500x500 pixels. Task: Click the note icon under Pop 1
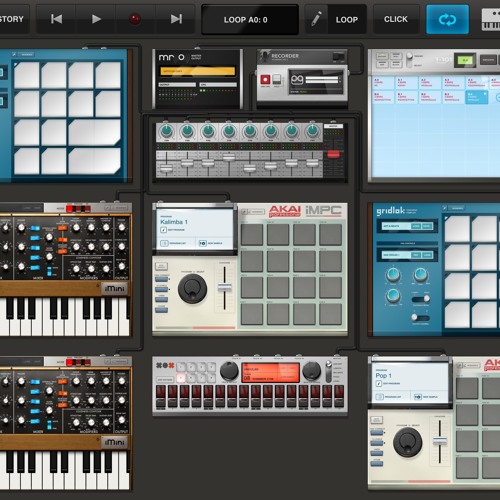(379, 383)
